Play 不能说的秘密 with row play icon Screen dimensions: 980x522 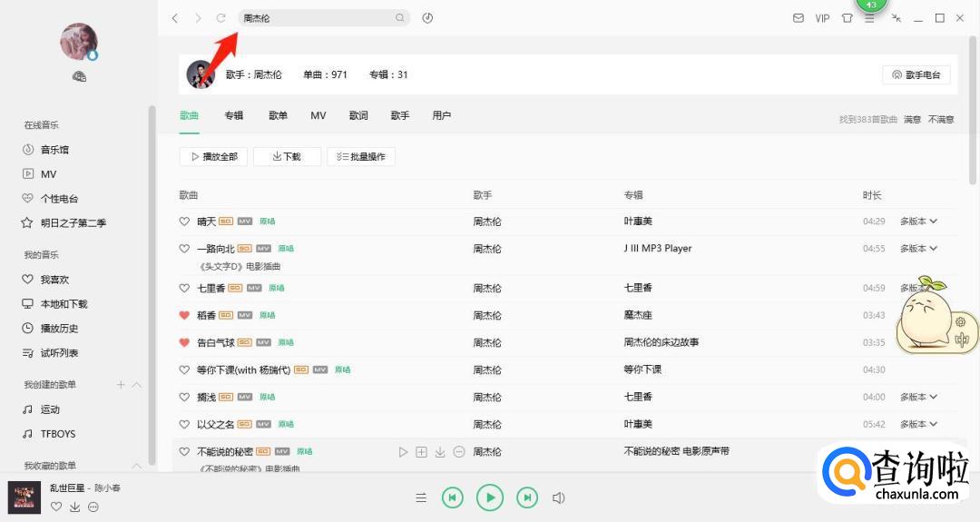pyautogui.click(x=403, y=452)
